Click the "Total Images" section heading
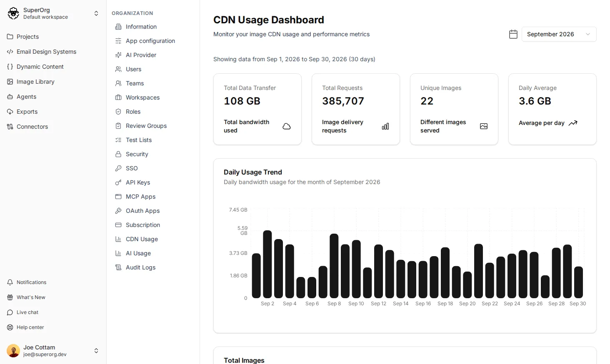Viewport: 610px width, 364px height. point(244,360)
